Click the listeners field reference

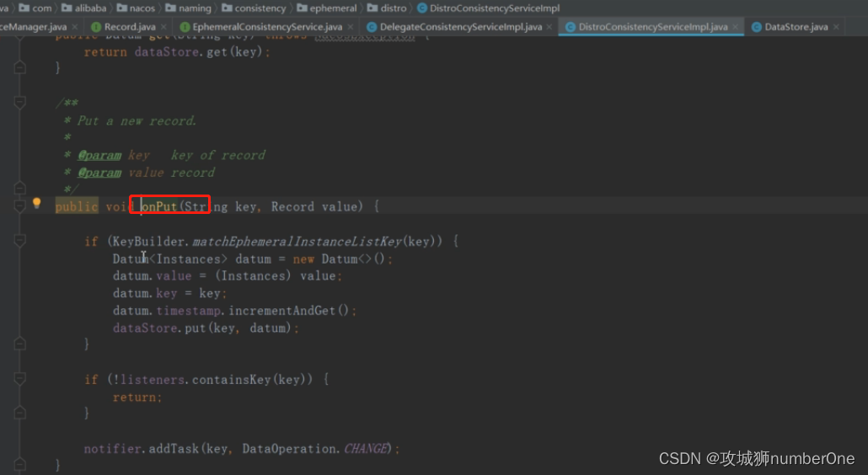tap(153, 379)
